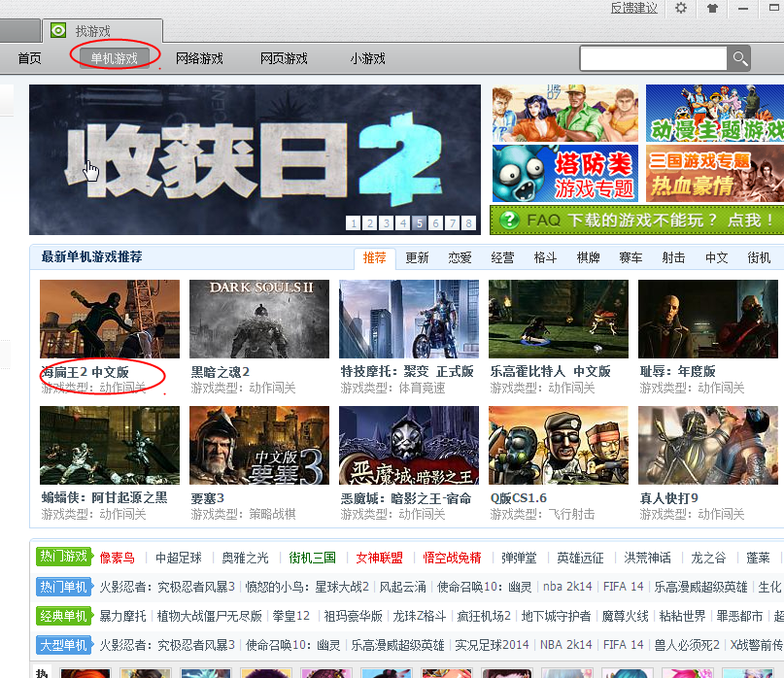
Task: Jump to banner slide 6
Action: [x=435, y=223]
